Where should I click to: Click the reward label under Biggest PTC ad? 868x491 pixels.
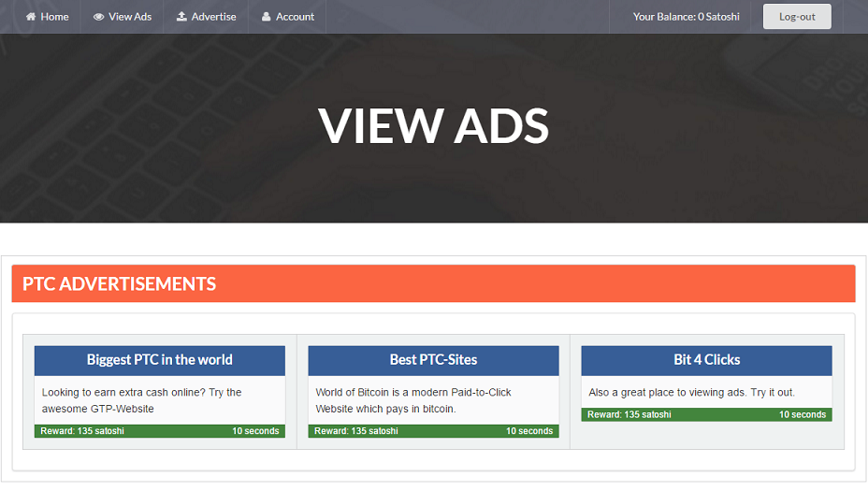click(x=82, y=431)
